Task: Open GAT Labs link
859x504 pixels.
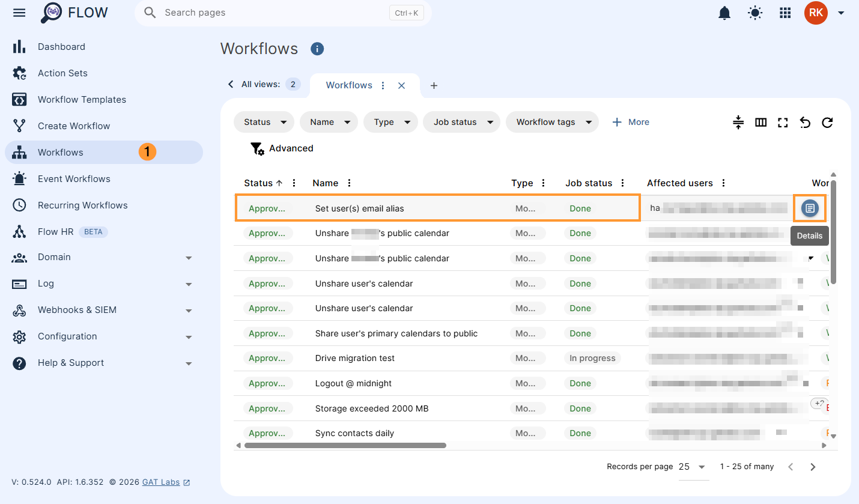Action: coord(166,482)
